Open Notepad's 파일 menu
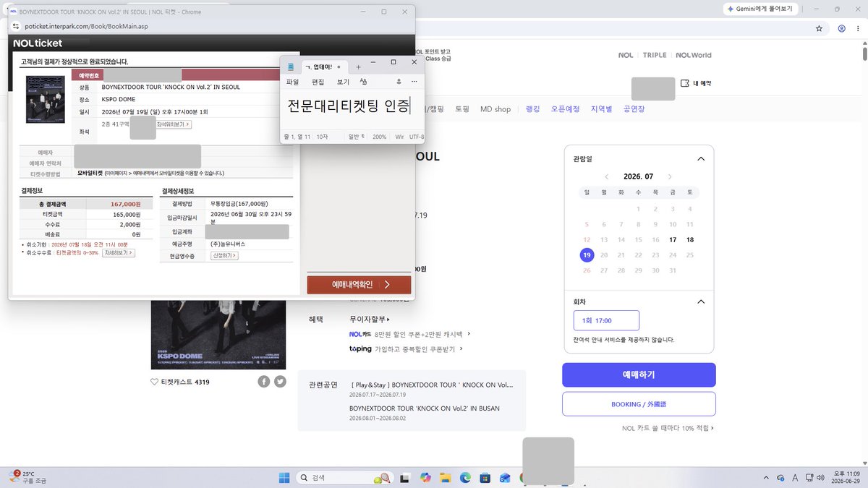868x488 pixels. [x=292, y=82]
